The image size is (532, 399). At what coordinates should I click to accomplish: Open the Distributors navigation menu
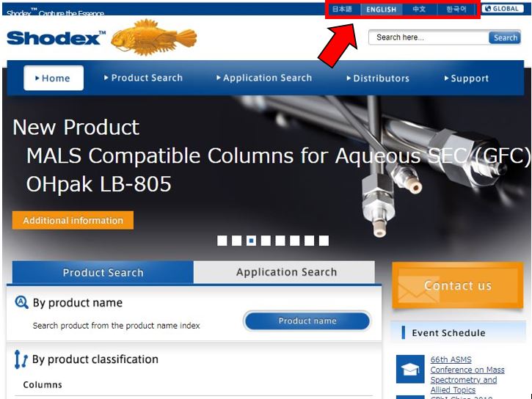pyautogui.click(x=378, y=78)
